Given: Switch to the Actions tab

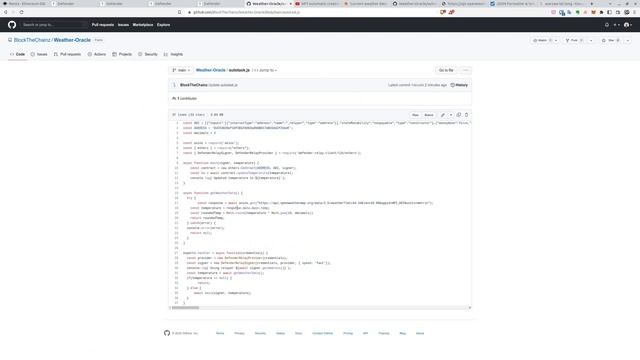Looking at the screenshot, I should point(97,54).
